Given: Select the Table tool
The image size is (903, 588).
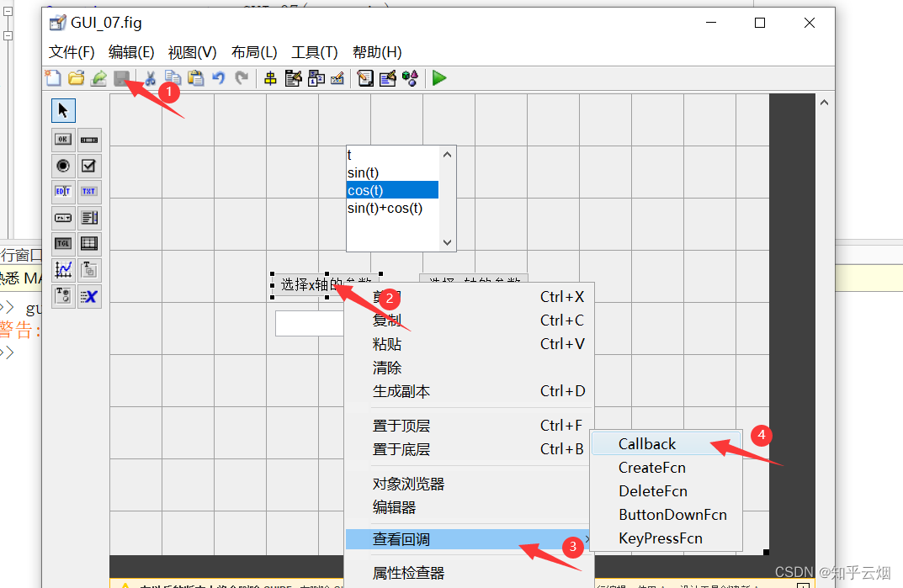Looking at the screenshot, I should [x=88, y=243].
